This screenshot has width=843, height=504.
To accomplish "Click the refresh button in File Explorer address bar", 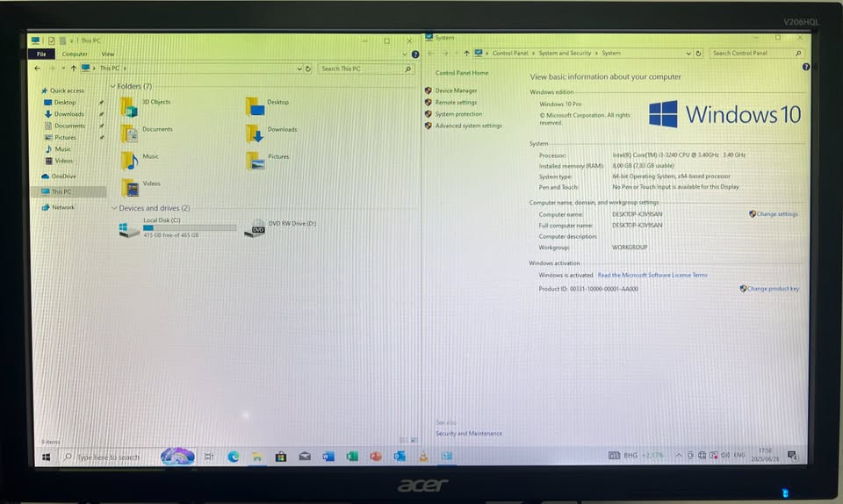I will pyautogui.click(x=308, y=68).
